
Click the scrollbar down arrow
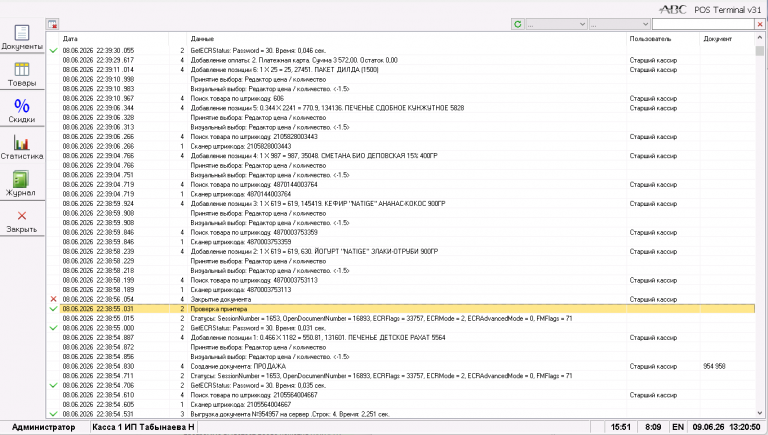(760, 413)
